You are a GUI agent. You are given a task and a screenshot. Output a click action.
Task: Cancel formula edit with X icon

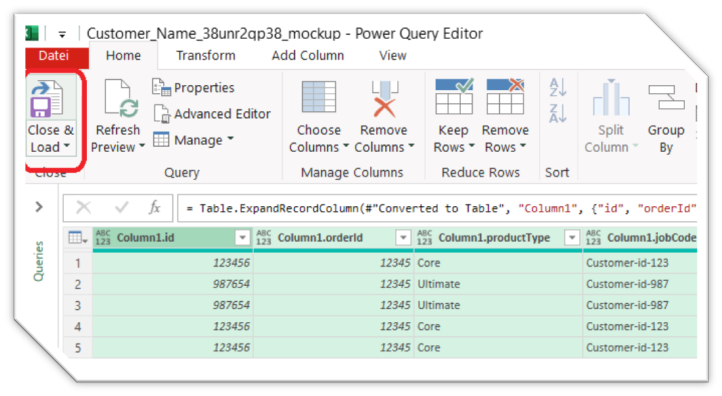(x=83, y=208)
